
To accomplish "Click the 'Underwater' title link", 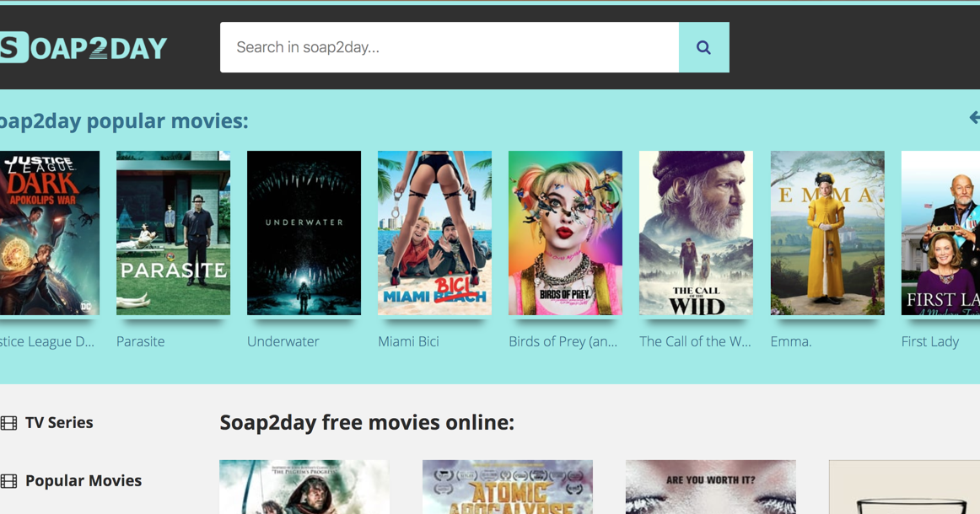I will click(283, 341).
